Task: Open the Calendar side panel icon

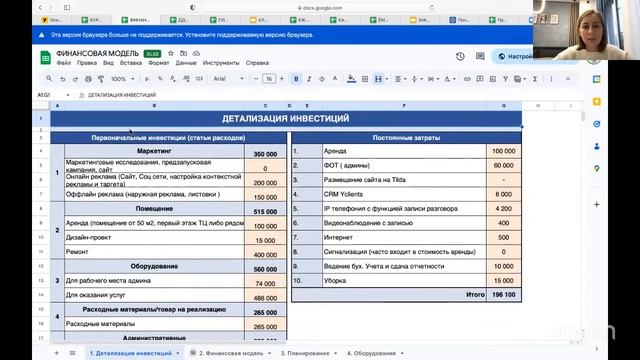Action: tap(596, 79)
